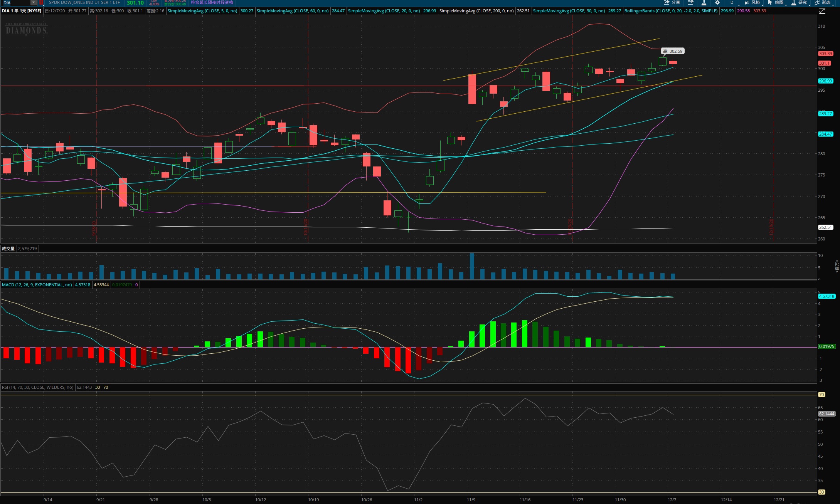Open chart settings gear icon
The width and height of the screenshot is (840, 504).
tap(717, 3)
